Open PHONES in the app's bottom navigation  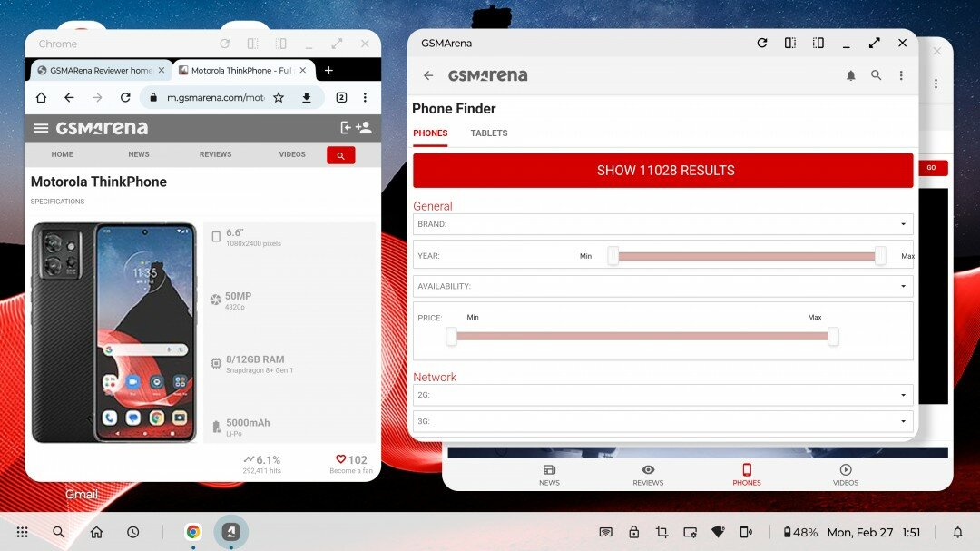747,475
